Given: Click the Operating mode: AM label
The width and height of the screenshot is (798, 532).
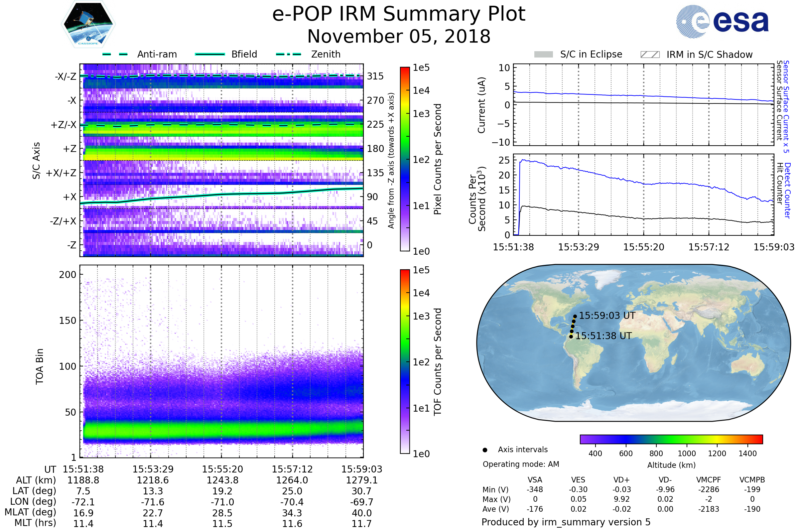Looking at the screenshot, I should 521,464.
